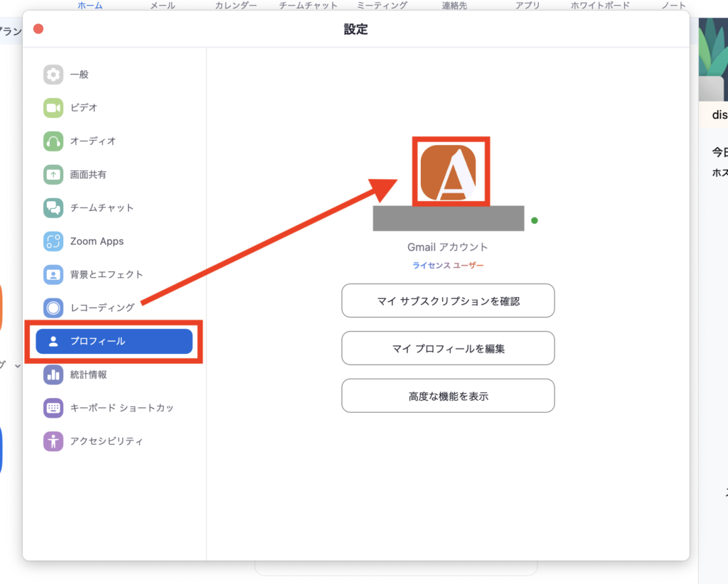Click the Team Chat (チームチャット) icon
This screenshot has width=728, height=584.
pyautogui.click(x=53, y=208)
